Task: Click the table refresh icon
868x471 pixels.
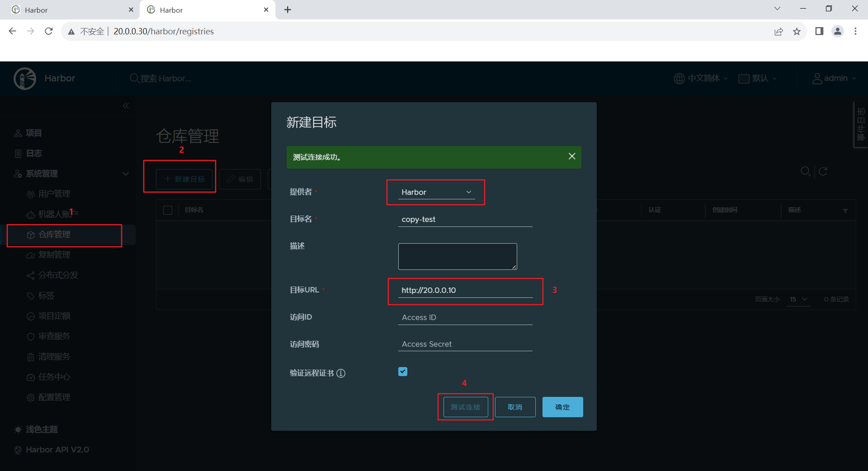Action: [x=823, y=171]
